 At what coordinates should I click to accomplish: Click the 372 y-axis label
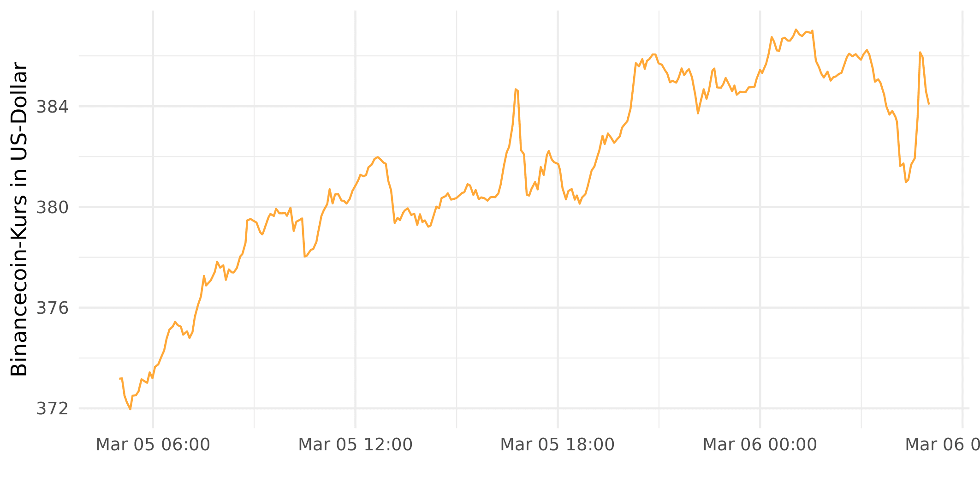[52, 408]
